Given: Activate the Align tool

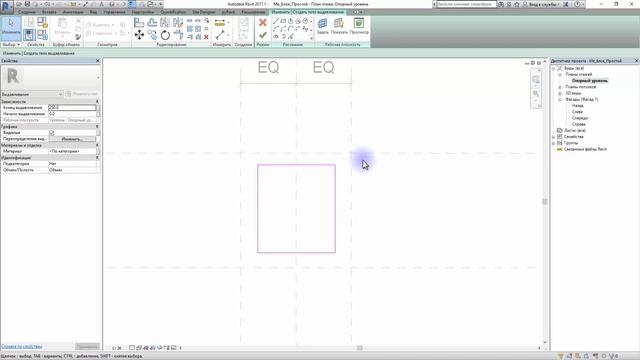Looking at the screenshot, I should pyautogui.click(x=139, y=22).
